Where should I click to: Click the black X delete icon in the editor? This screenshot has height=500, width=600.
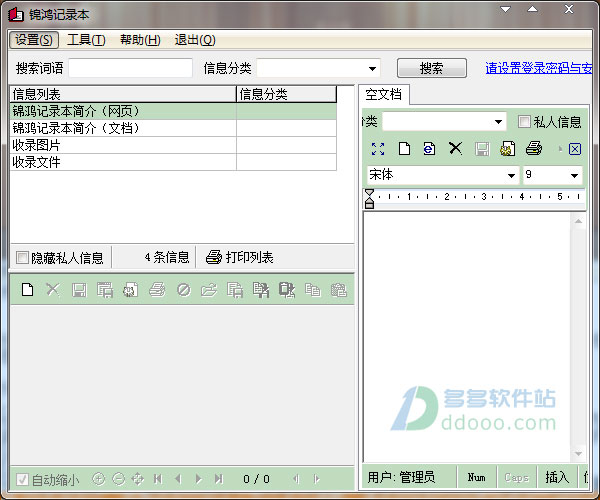pyautogui.click(x=455, y=148)
